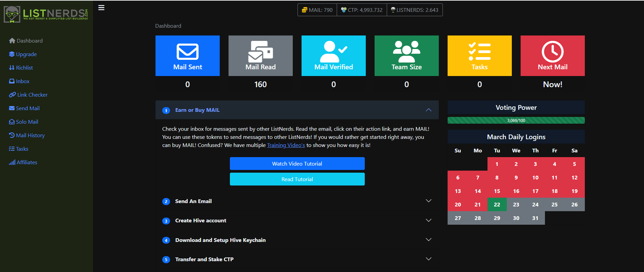Click the MAIL coins icon in the top bar
Image resolution: width=644 pixels, height=272 pixels.
pos(305,10)
